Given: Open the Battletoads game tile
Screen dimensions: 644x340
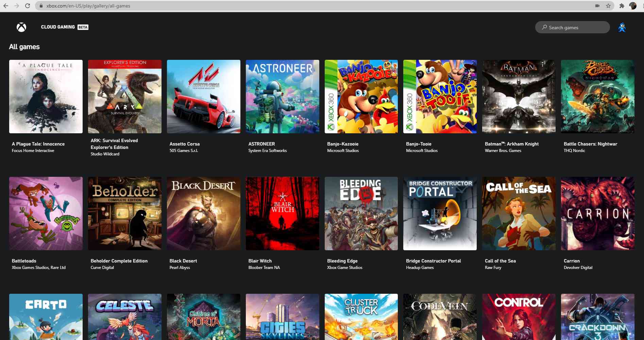Looking at the screenshot, I should click(x=46, y=214).
